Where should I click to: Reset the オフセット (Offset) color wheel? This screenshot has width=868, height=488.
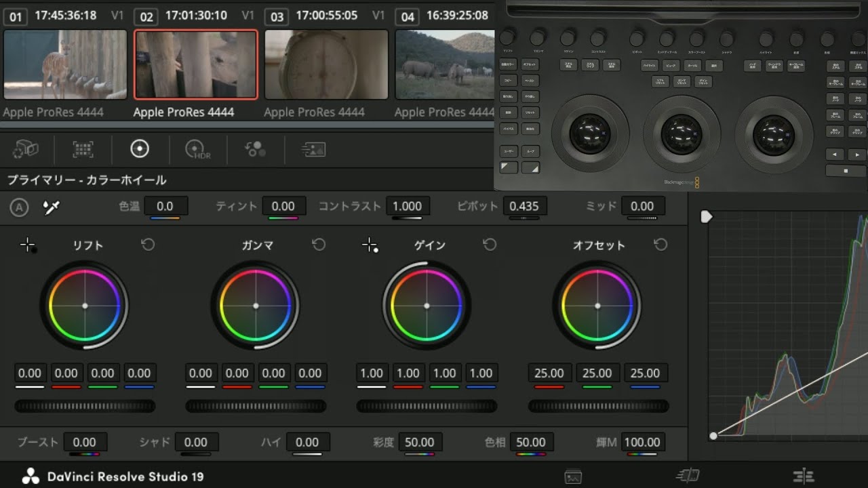661,245
